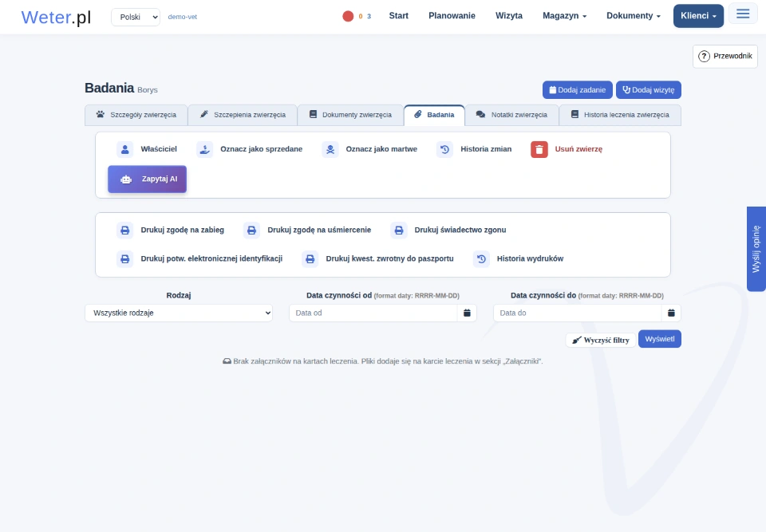Expand the Dokumenty menu
The image size is (766, 532).
[x=633, y=16]
